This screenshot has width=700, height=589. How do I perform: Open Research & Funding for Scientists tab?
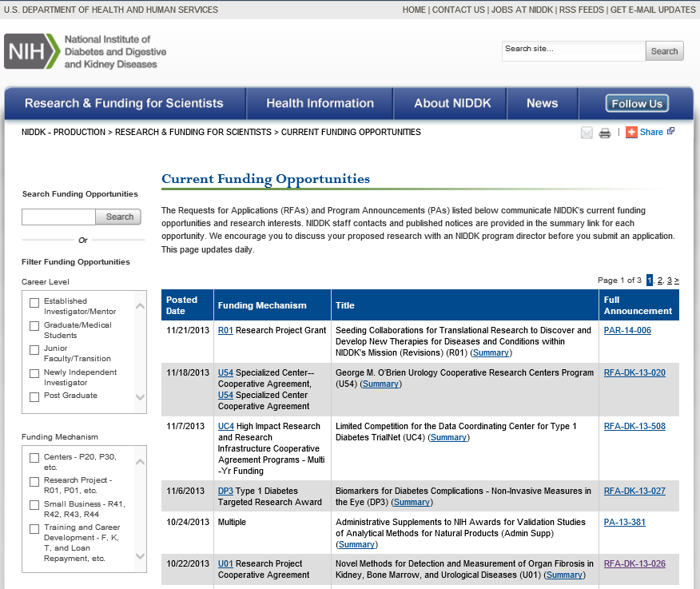[124, 103]
